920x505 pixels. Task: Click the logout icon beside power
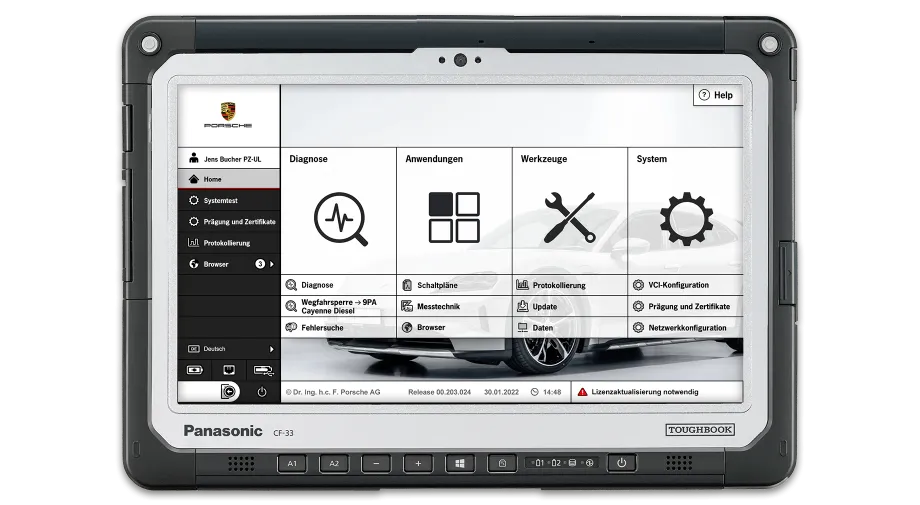[229, 391]
